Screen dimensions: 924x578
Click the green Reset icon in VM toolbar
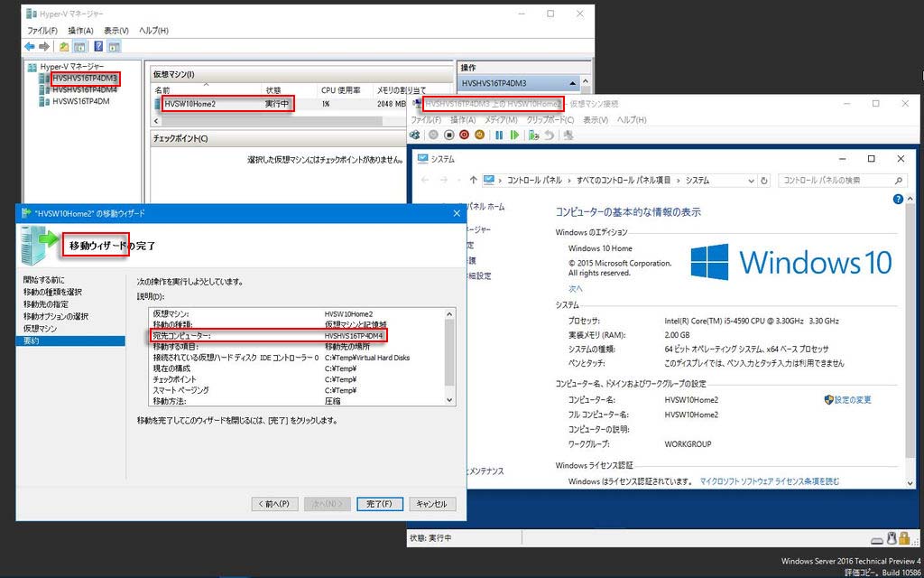pos(514,135)
